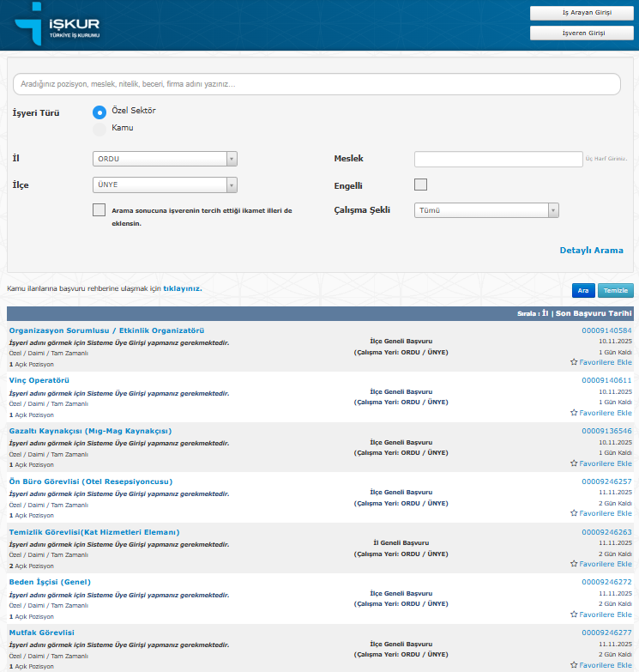The width and height of the screenshot is (639, 672).
Task: Favorite the Beden İşçisi (Genel) listing
Action: point(600,614)
